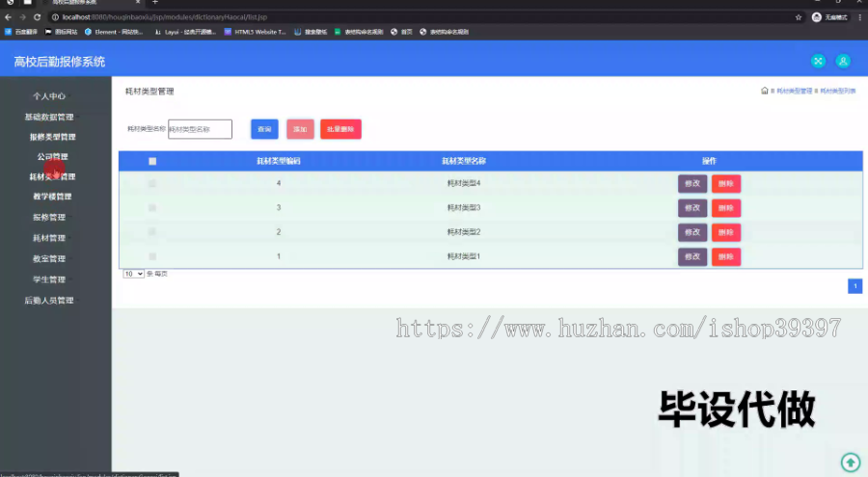Select 报修类型管理 in the sidebar

[x=53, y=137]
